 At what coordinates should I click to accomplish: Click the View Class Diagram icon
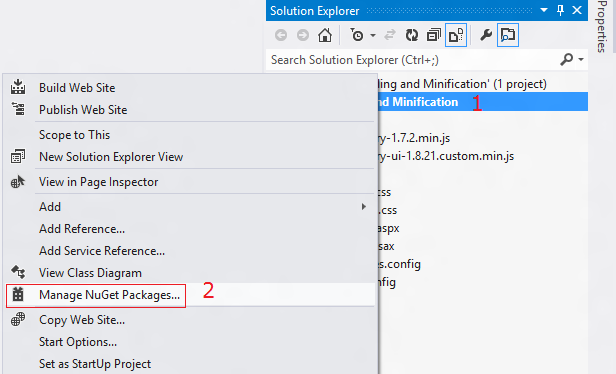click(18, 272)
